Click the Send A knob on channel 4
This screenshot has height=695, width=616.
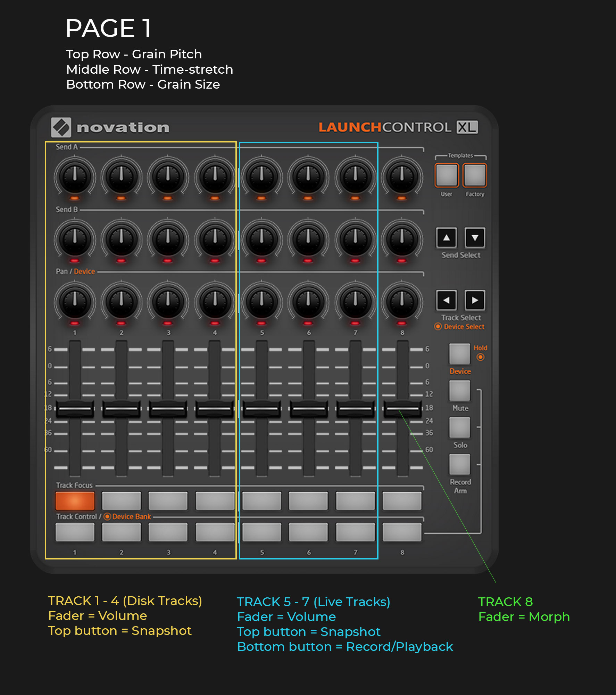pos(215,177)
